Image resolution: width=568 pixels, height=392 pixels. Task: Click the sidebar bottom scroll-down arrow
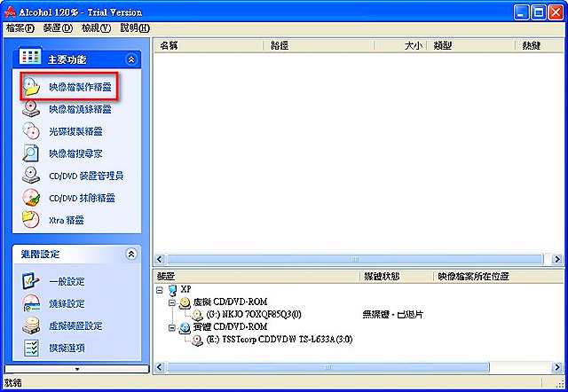77,369
